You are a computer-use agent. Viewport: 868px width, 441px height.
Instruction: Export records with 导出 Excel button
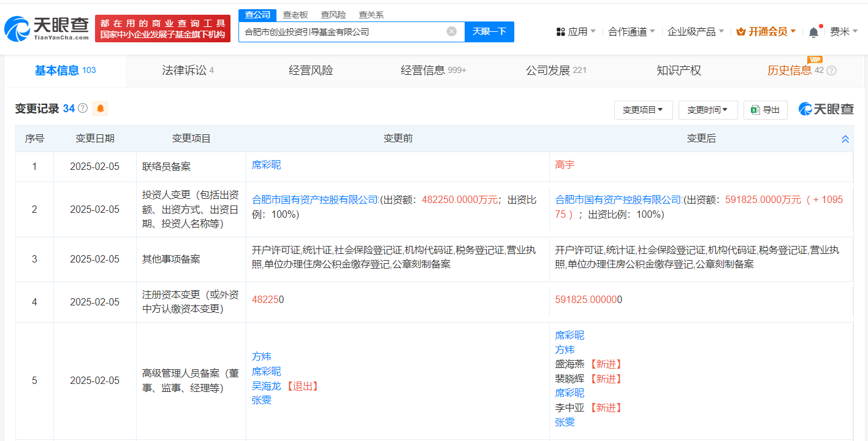coord(765,110)
